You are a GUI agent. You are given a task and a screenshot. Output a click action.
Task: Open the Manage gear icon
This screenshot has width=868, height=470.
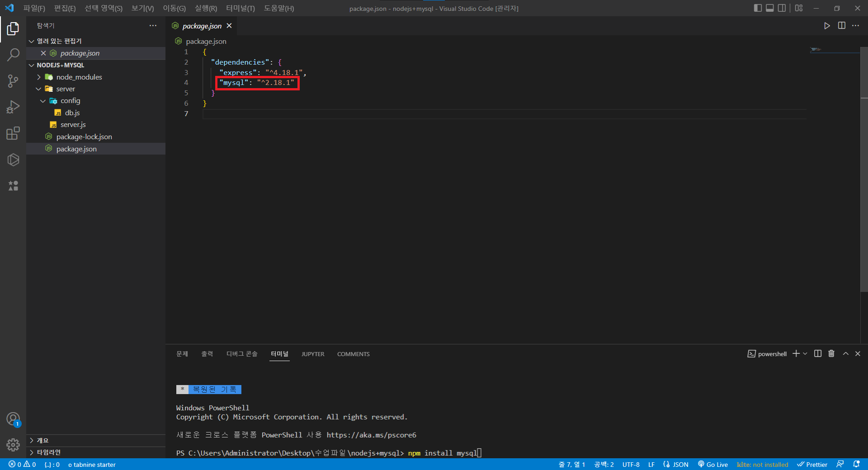pos(13,445)
